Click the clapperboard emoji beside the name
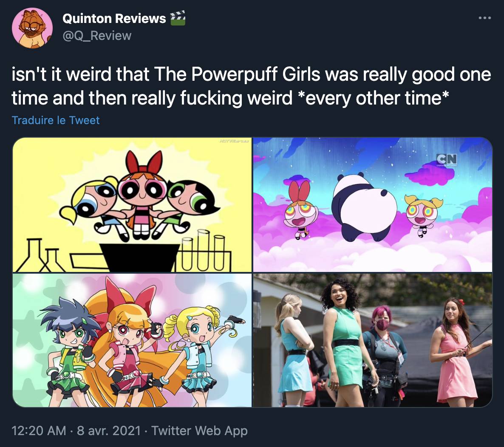Image resolution: width=504 pixels, height=447 pixels. (x=178, y=18)
